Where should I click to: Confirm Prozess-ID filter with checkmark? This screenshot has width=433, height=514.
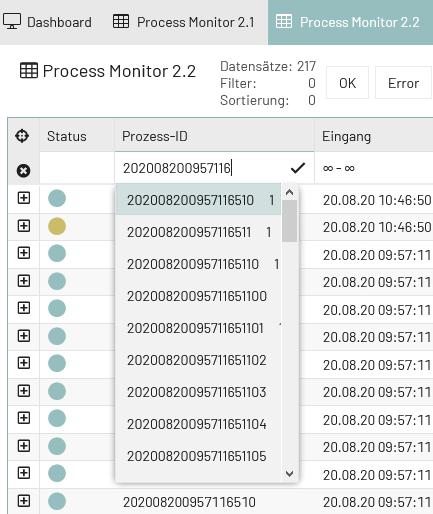tap(298, 168)
